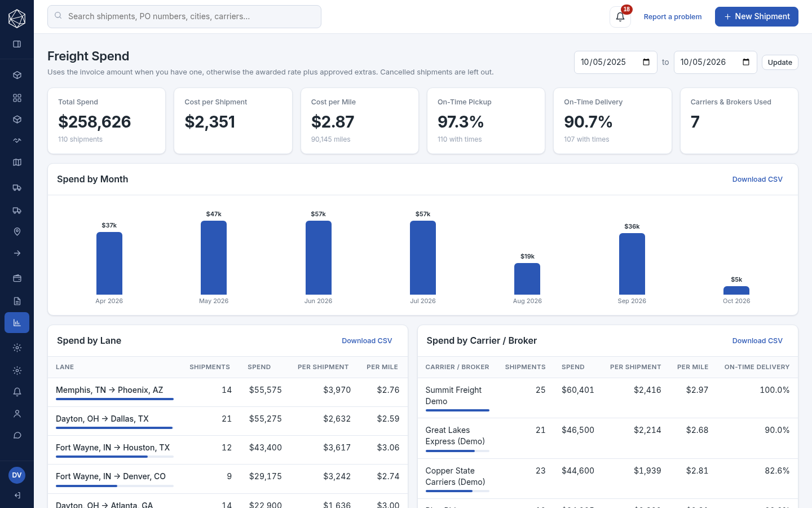Click the Per Shipment header in Lane table
The image size is (812, 508).
tap(323, 367)
